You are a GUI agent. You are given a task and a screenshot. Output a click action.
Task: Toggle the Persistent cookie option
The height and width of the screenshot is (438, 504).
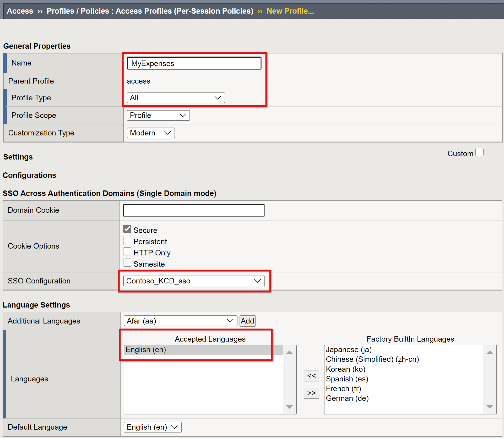[129, 241]
